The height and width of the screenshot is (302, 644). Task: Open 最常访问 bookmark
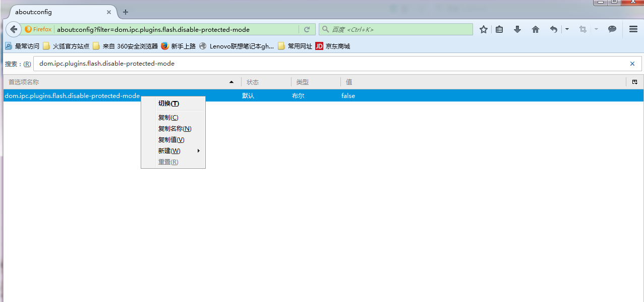22,46
